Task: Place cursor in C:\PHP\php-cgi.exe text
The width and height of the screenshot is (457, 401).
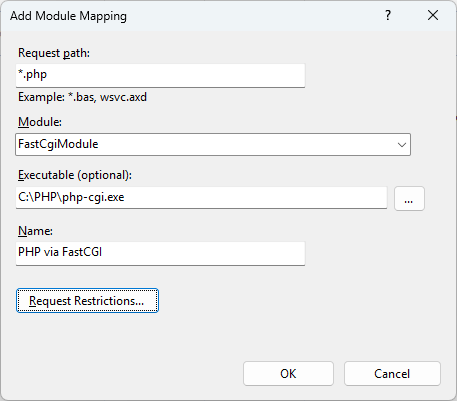Action: (71, 197)
